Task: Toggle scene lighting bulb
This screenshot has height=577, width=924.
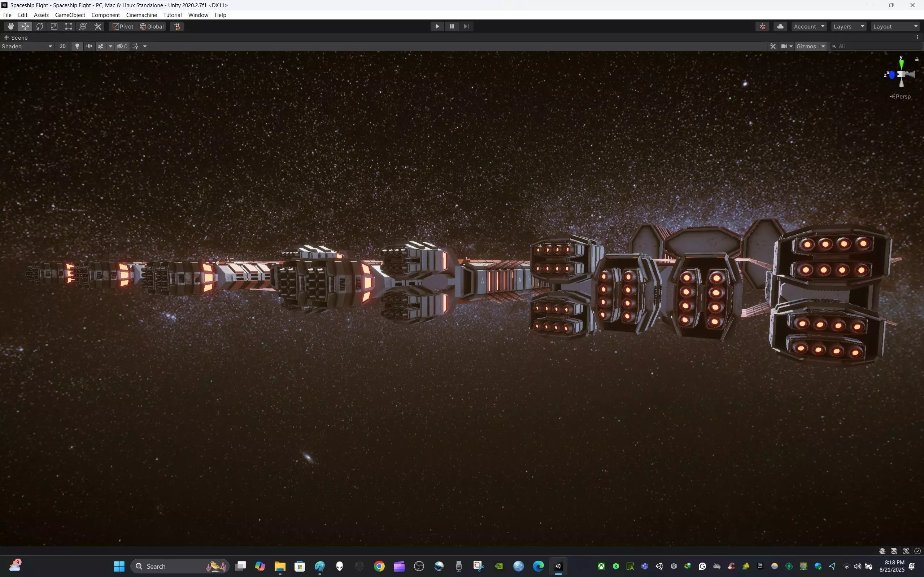Action: coord(77,46)
